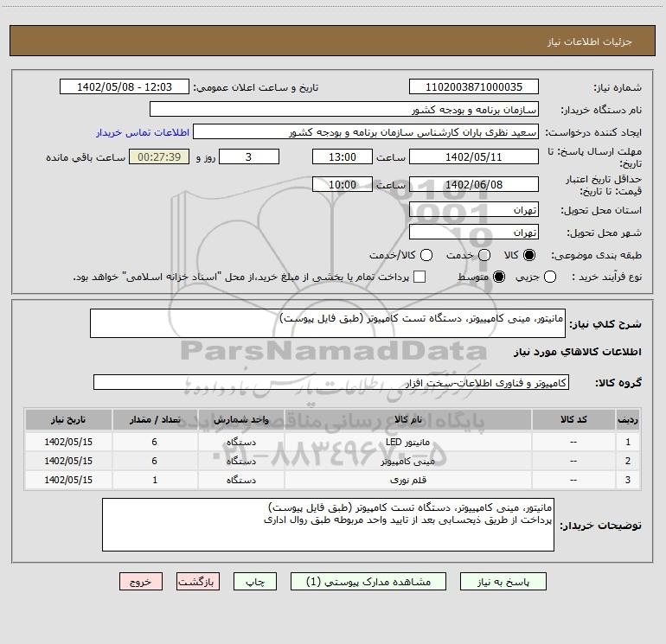Open مشاهده مدارک پیوستی (1) button
Image resolution: width=666 pixels, height=644 pixels.
368,582
